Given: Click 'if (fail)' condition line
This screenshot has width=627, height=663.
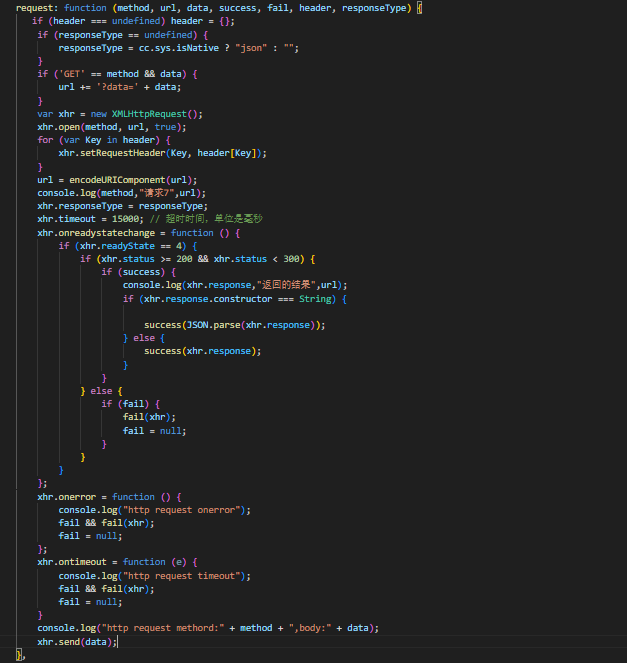Looking at the screenshot, I should point(131,404).
